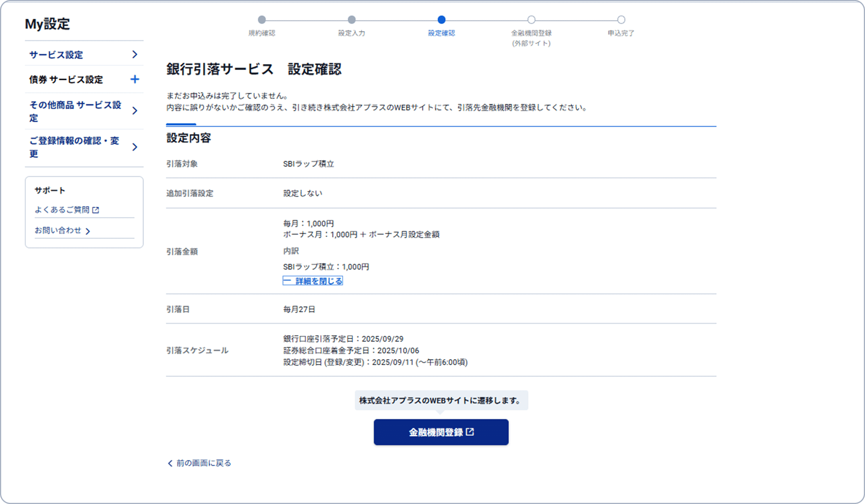
Task: Expand 債券 サービス設定 with plus icon
Action: (135, 79)
